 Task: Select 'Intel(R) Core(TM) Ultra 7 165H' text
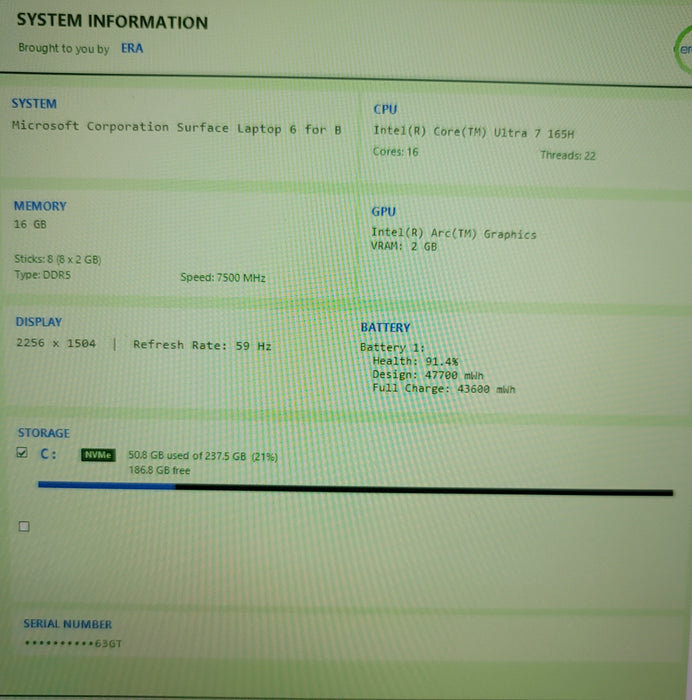[474, 132]
